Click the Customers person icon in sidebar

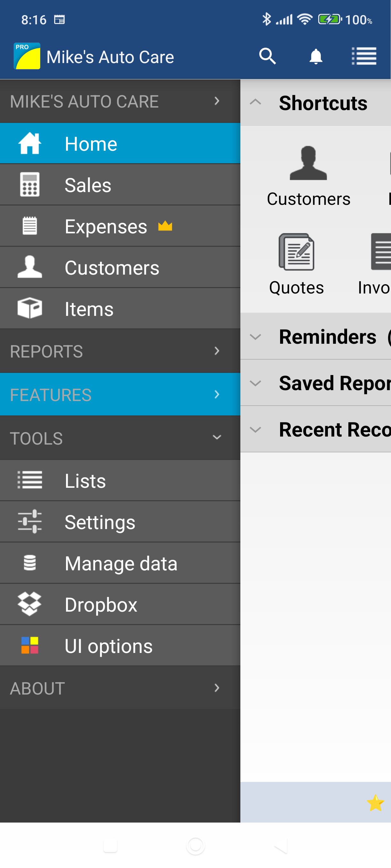pyautogui.click(x=29, y=267)
